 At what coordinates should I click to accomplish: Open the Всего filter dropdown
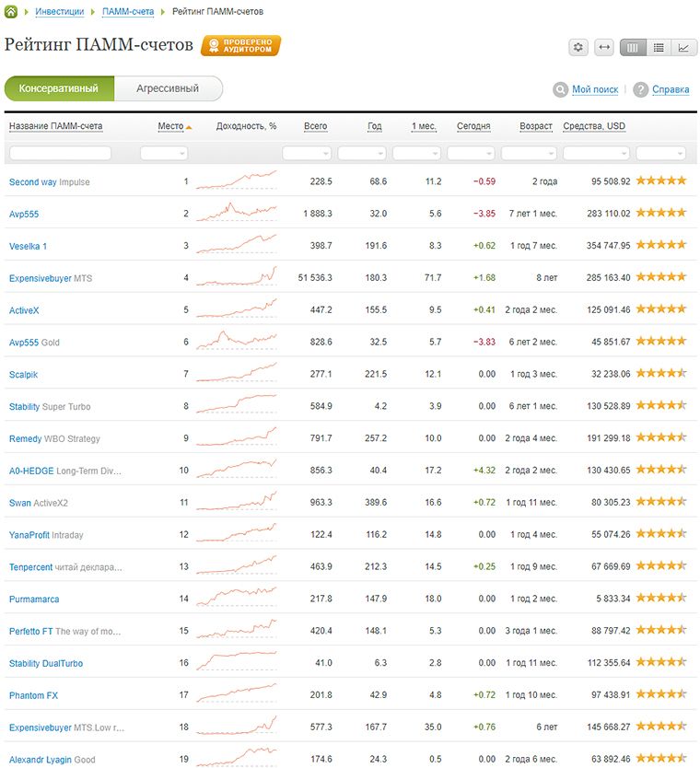pos(307,153)
